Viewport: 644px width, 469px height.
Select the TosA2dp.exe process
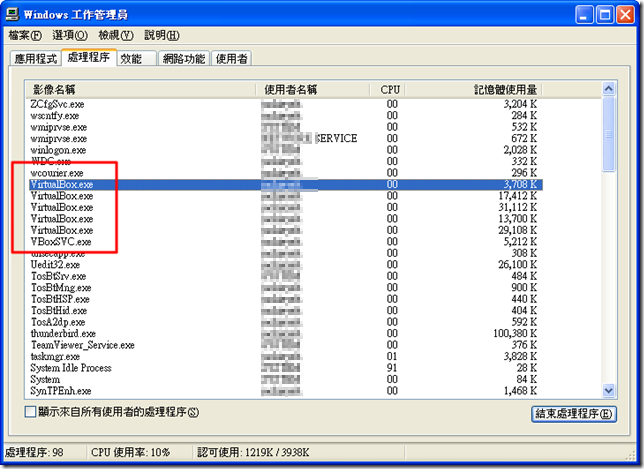point(284,322)
